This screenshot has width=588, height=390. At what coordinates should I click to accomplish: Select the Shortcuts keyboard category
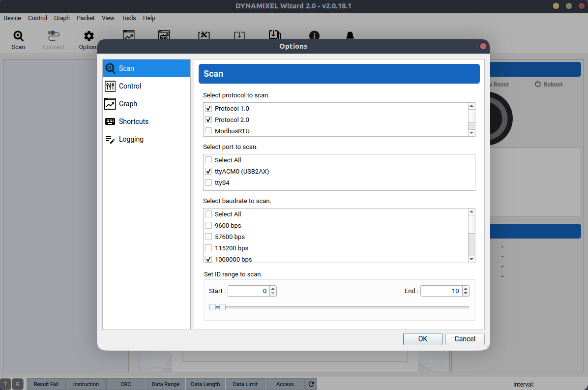pos(133,121)
